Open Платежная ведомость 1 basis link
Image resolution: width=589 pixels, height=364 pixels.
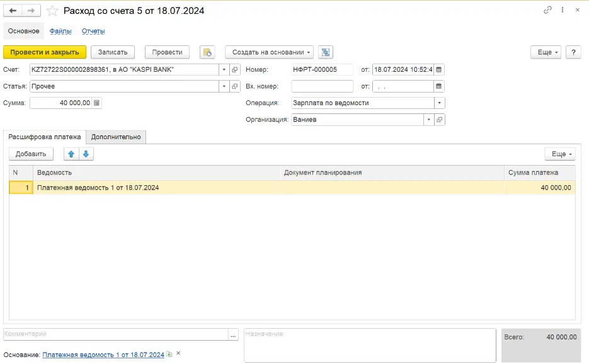click(x=103, y=355)
